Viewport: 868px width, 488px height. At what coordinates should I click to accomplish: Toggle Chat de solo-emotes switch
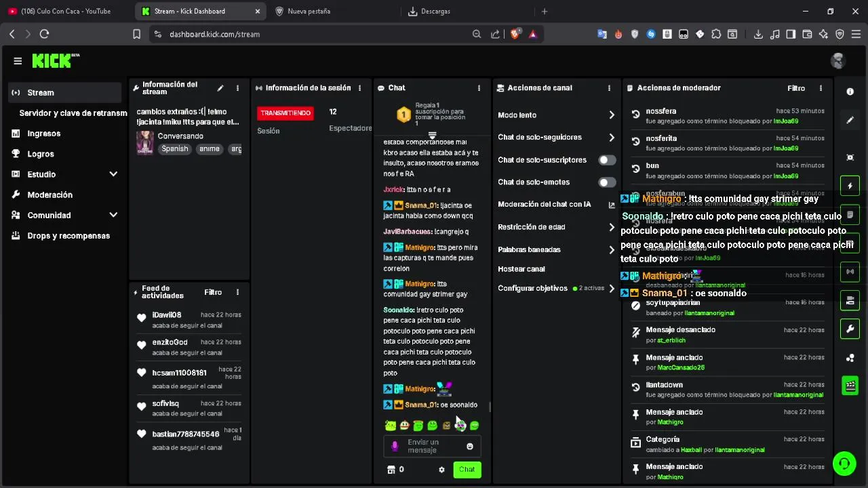point(607,182)
